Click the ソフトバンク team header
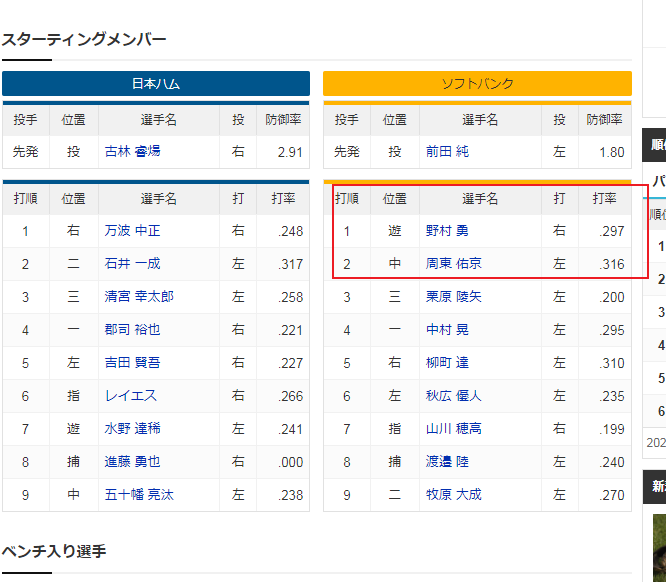 click(x=477, y=84)
